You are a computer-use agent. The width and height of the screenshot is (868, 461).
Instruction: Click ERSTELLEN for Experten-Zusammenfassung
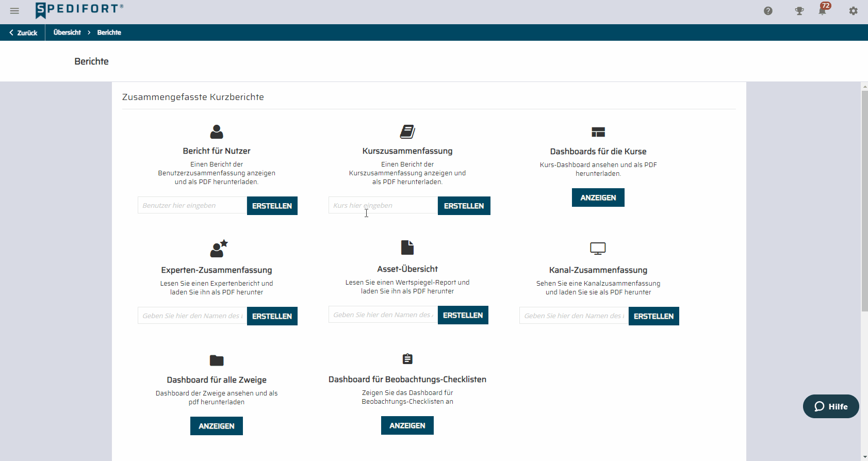click(272, 316)
